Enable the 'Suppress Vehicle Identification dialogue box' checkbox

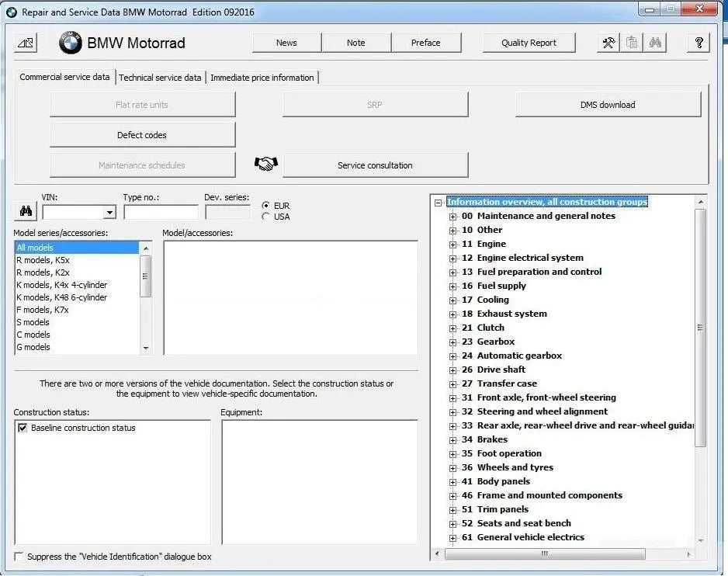(17, 557)
